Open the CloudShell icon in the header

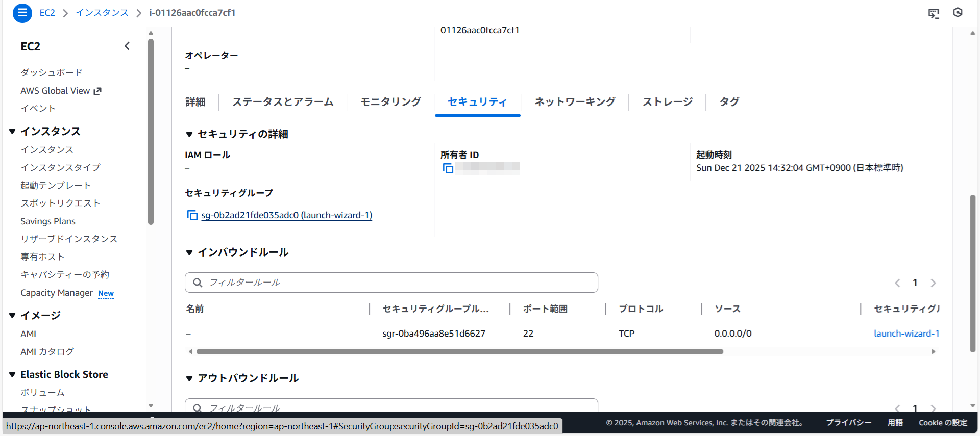coord(934,13)
